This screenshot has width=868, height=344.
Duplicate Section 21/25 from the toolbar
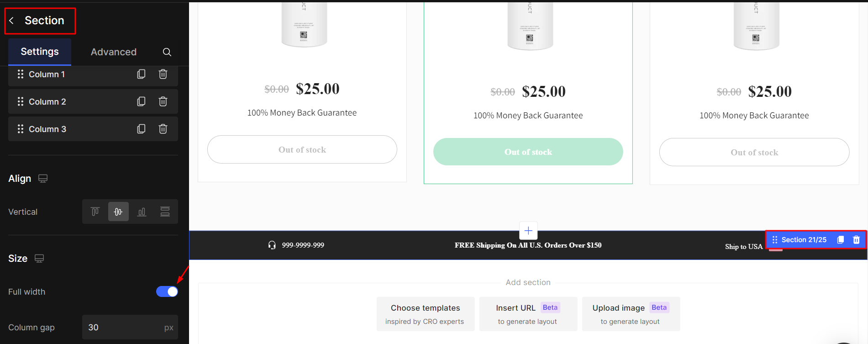pos(840,240)
